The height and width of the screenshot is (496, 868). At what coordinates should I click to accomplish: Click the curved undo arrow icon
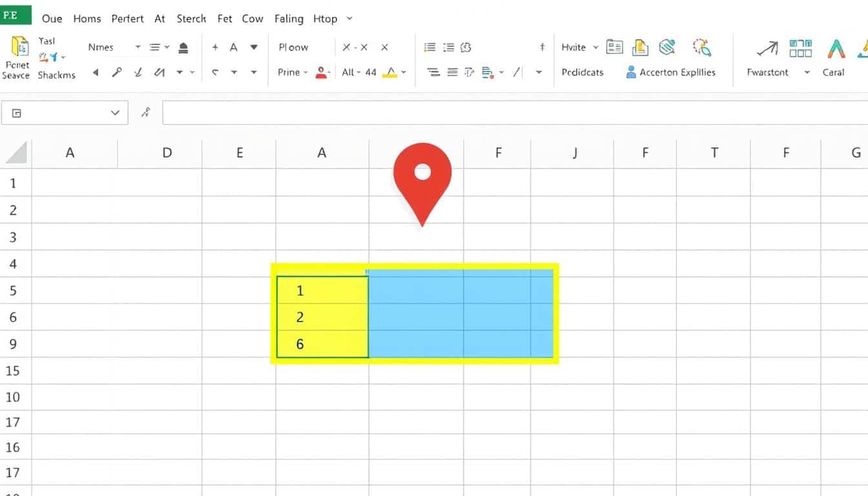pos(215,72)
